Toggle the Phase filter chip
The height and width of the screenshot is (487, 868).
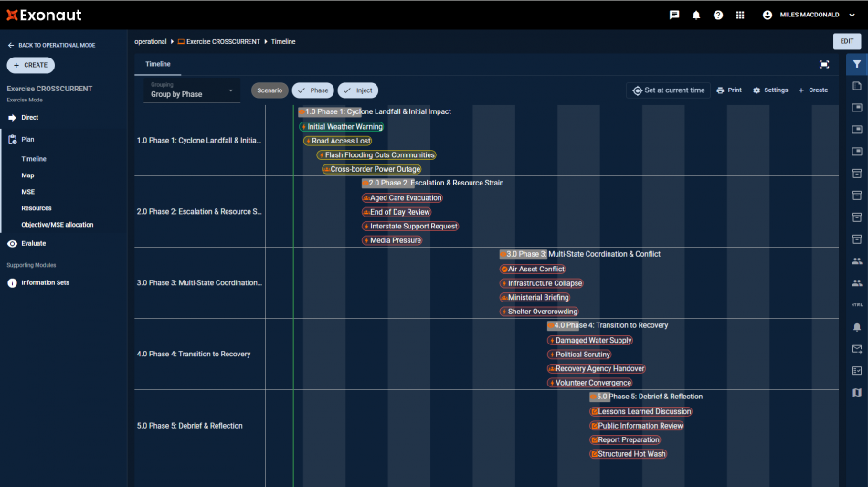pyautogui.click(x=312, y=90)
